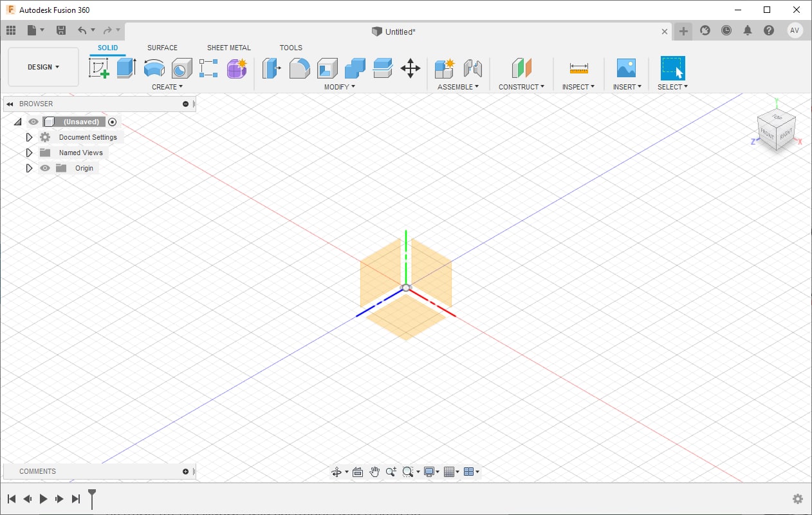Expand the Origin folder node

(x=29, y=168)
